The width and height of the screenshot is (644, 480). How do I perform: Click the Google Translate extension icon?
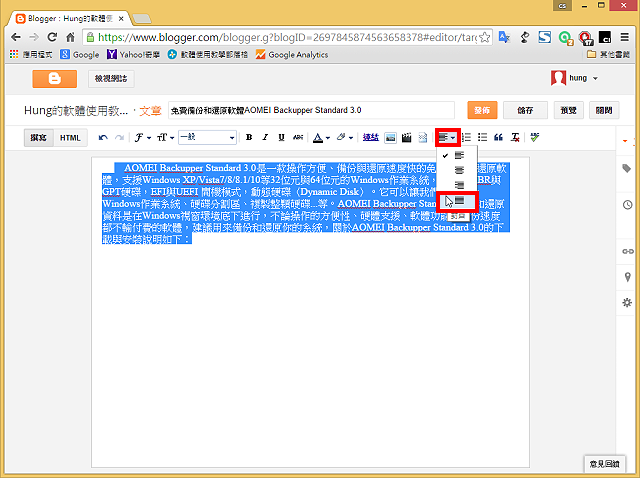(504, 37)
